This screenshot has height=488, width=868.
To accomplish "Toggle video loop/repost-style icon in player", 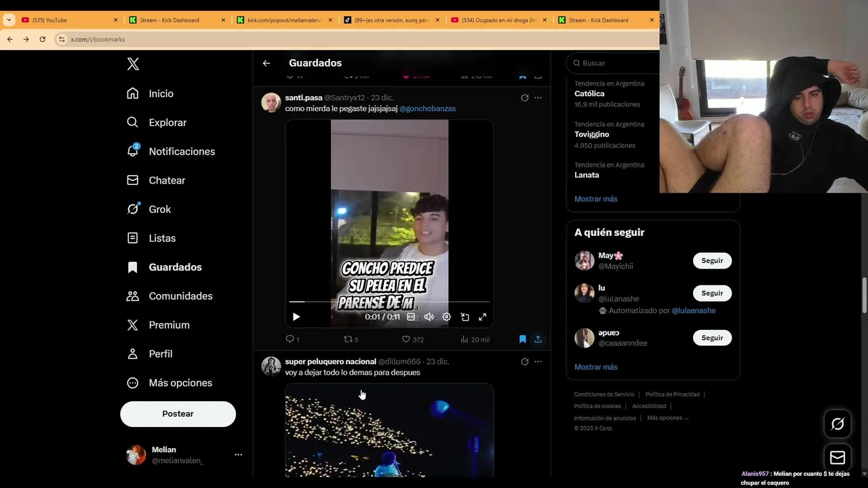I will pyautogui.click(x=465, y=317).
